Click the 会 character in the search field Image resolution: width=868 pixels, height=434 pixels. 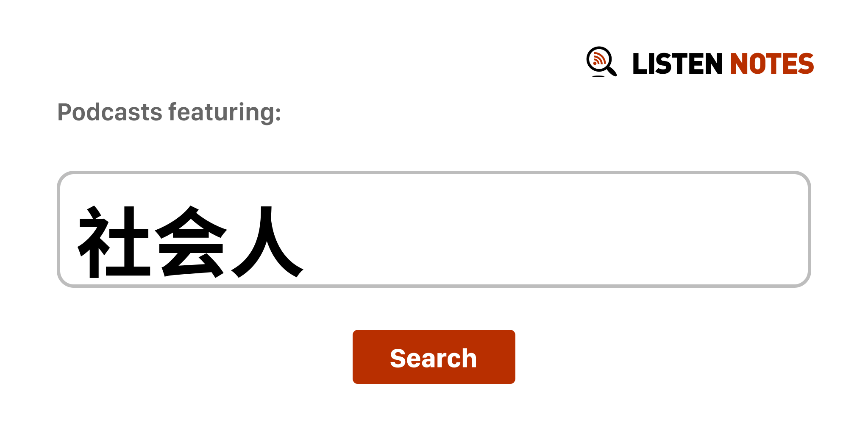tap(191, 242)
